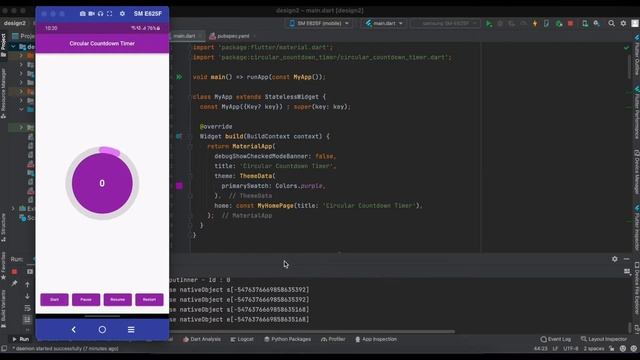Stop the app using Run panel red square
Screen dimensions: 640x360
[14, 271]
